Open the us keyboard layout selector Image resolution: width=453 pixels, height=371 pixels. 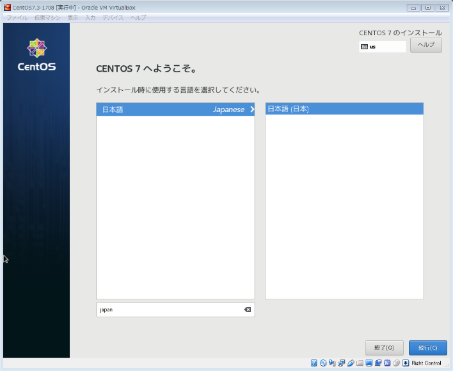tap(383, 47)
